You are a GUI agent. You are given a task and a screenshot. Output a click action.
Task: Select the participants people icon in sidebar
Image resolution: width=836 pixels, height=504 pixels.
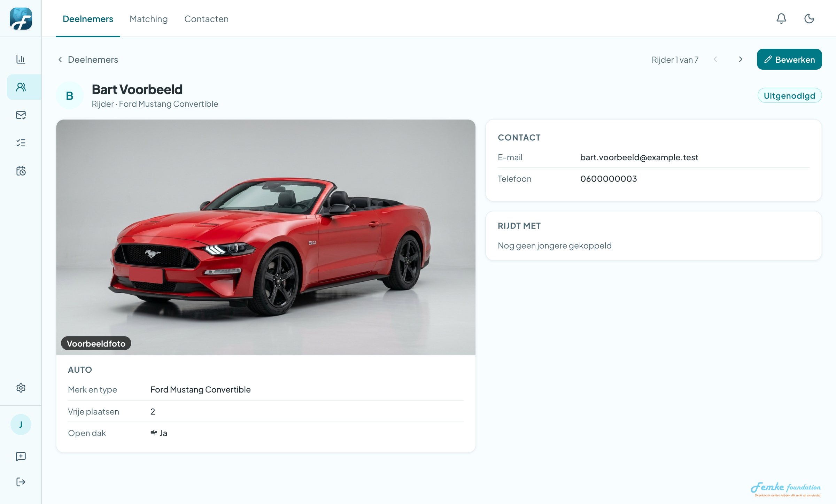coord(21,87)
